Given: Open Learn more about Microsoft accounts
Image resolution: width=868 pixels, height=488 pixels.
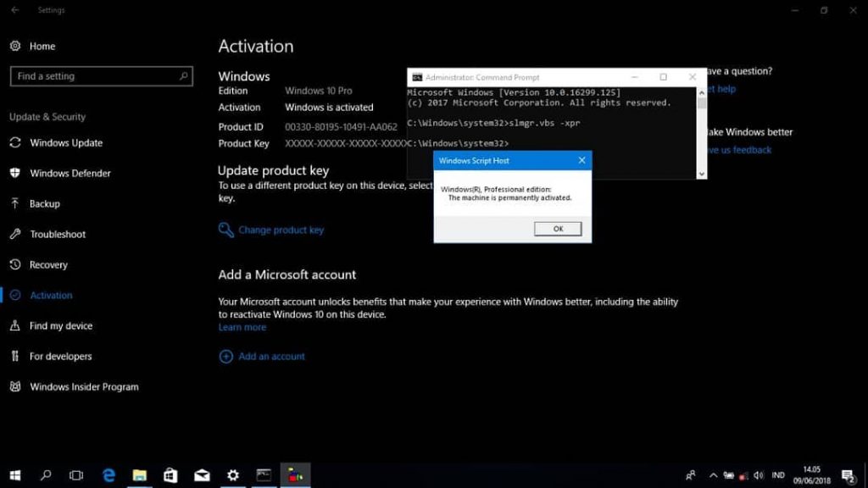Looking at the screenshot, I should (242, 327).
